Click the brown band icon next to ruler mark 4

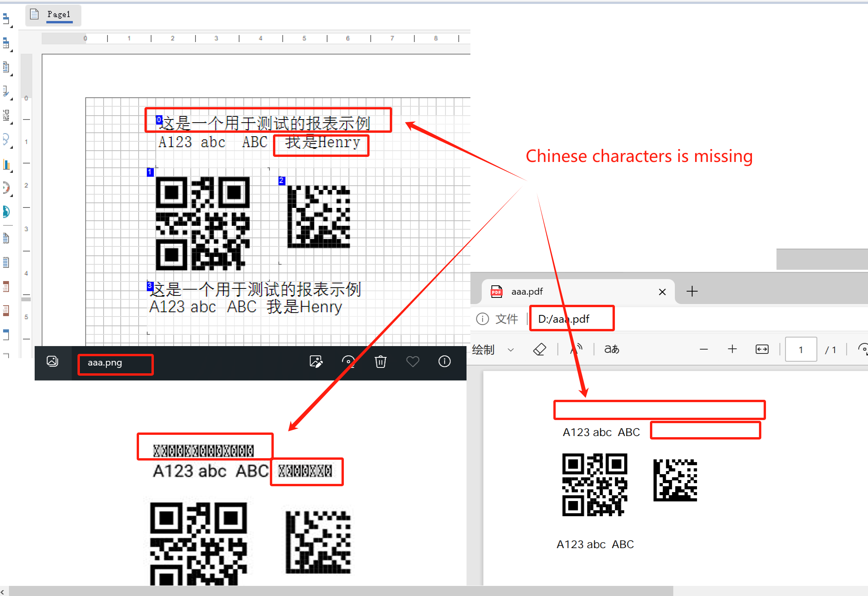coord(6,287)
